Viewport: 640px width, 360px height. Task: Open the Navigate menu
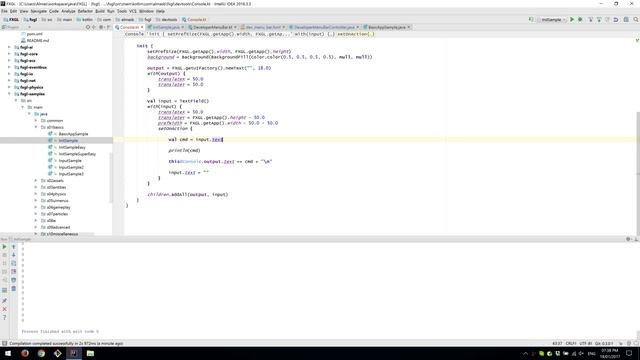[x=39, y=11]
